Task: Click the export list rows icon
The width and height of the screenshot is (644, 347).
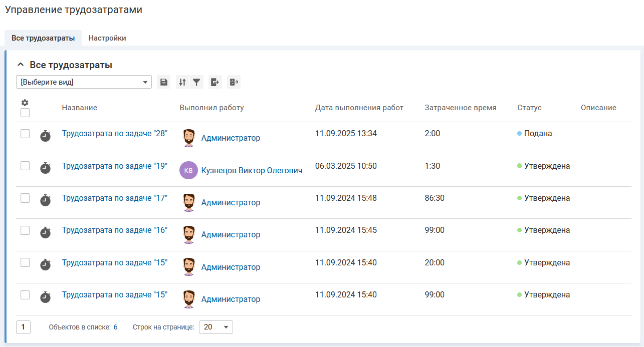Action: coord(234,82)
